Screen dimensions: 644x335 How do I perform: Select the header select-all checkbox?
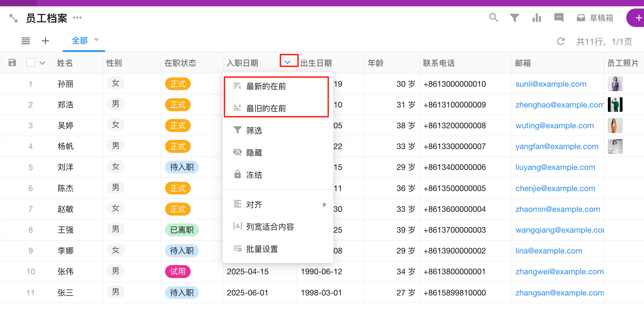(30, 62)
